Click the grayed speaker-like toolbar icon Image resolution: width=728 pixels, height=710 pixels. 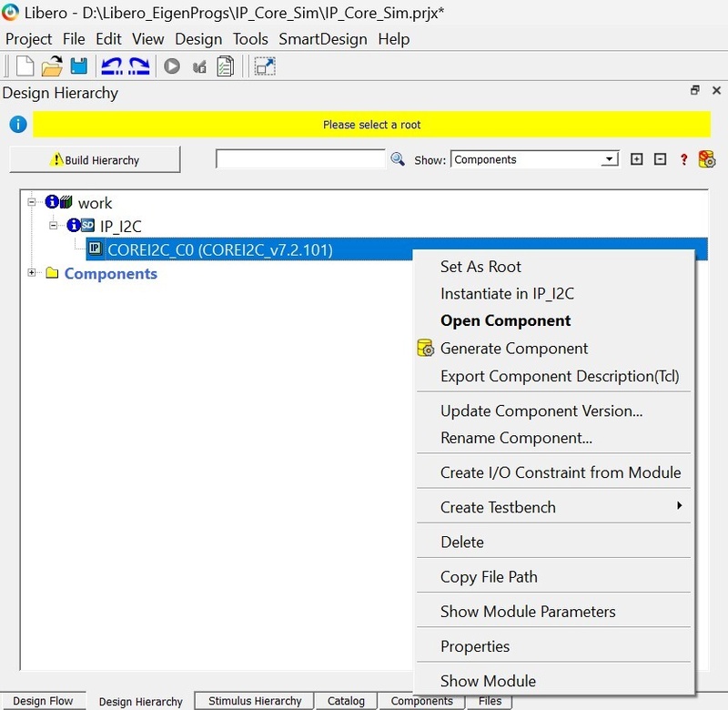coord(199,66)
